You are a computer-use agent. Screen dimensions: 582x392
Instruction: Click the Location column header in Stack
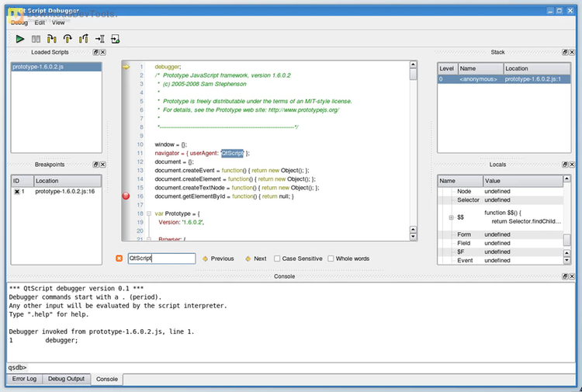coord(537,68)
